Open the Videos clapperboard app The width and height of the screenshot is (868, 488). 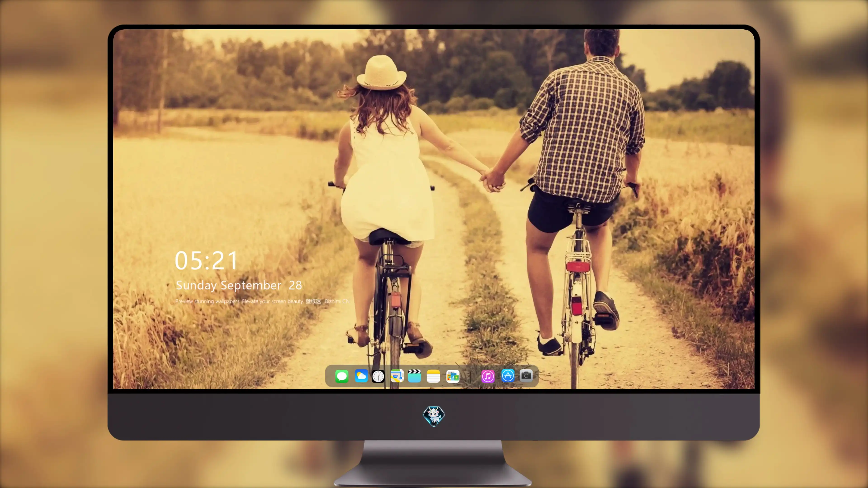click(x=415, y=376)
